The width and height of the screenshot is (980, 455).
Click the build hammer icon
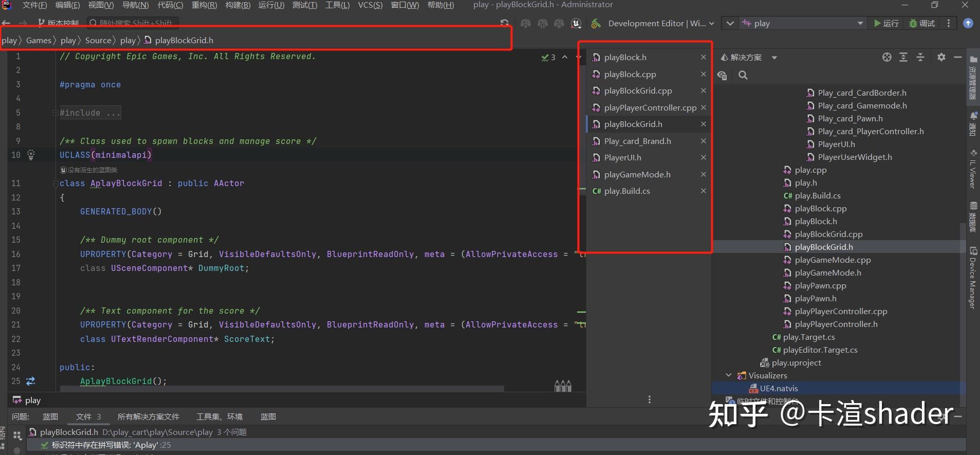click(596, 24)
